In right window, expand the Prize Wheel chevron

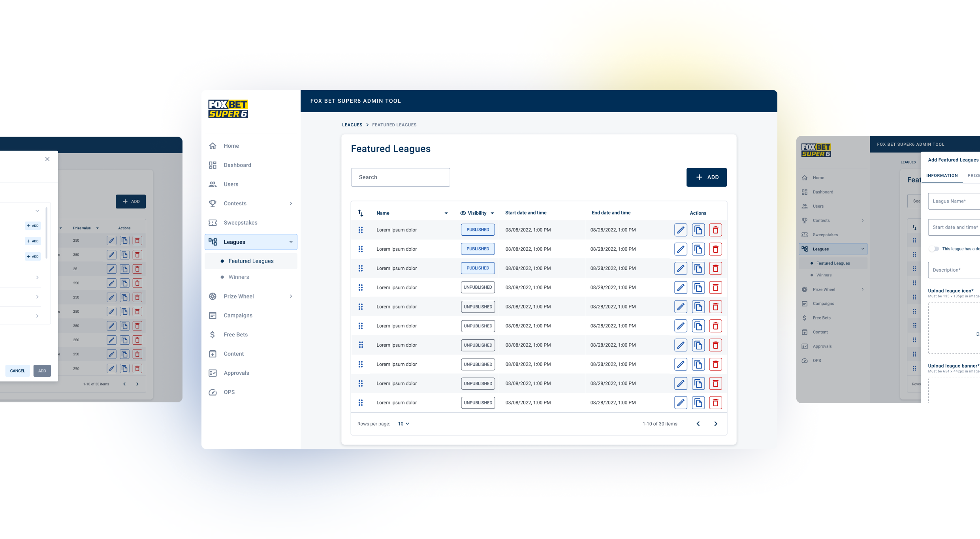click(x=863, y=289)
